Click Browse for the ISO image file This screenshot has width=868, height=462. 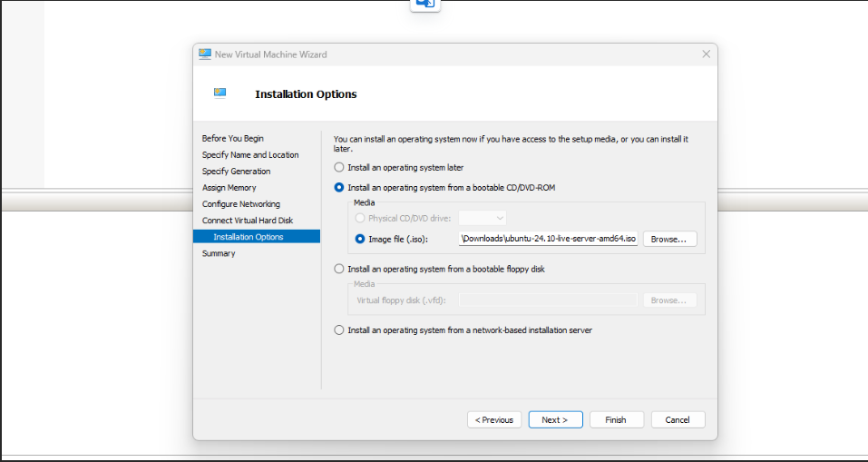click(670, 240)
